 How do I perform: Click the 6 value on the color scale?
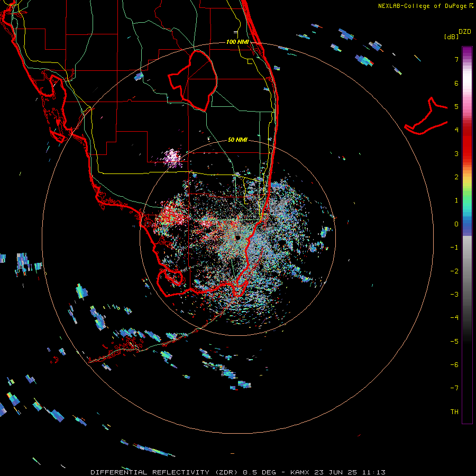point(456,83)
